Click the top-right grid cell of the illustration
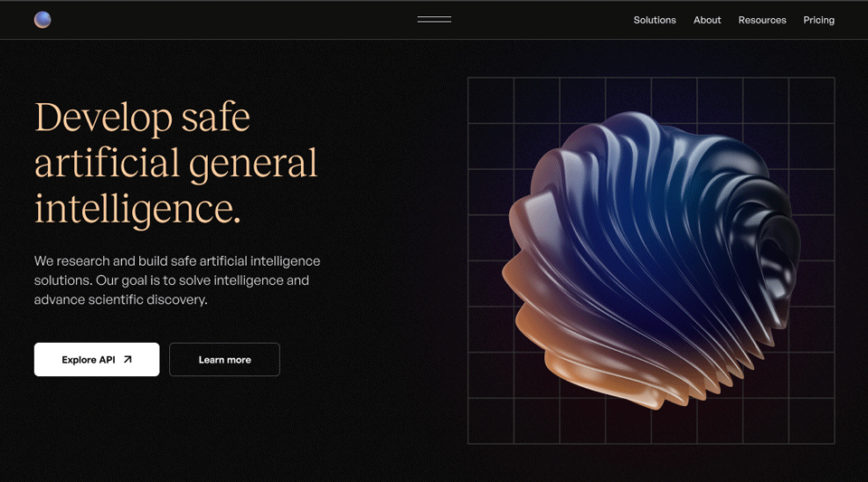Viewport: 868px width, 482px height. tap(811, 100)
